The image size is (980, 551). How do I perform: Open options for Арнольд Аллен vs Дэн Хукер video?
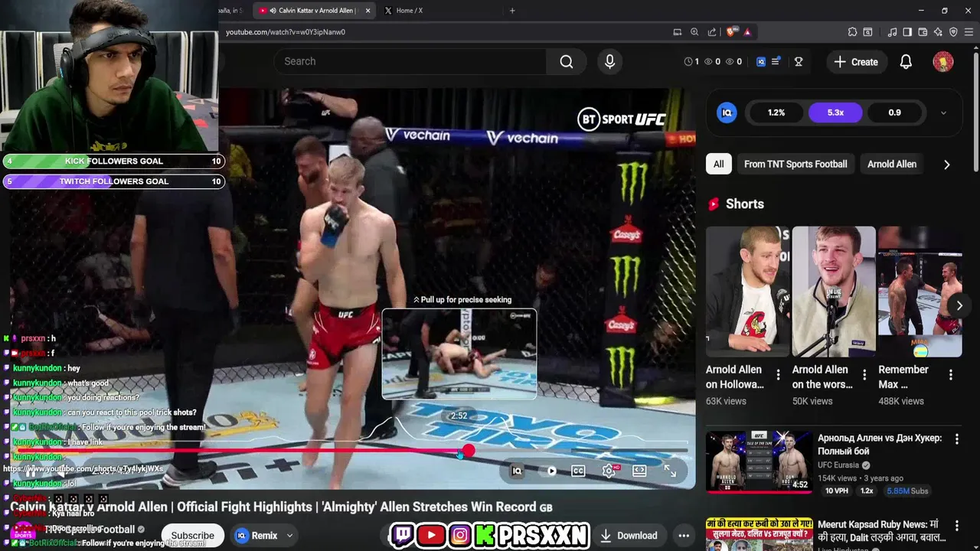[957, 439]
